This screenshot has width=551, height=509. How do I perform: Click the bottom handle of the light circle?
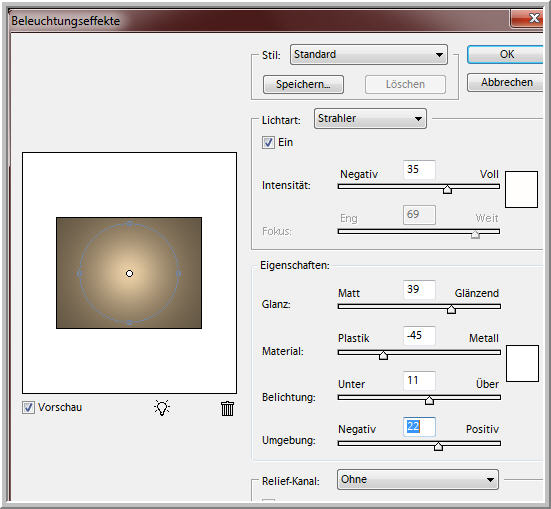[x=129, y=322]
